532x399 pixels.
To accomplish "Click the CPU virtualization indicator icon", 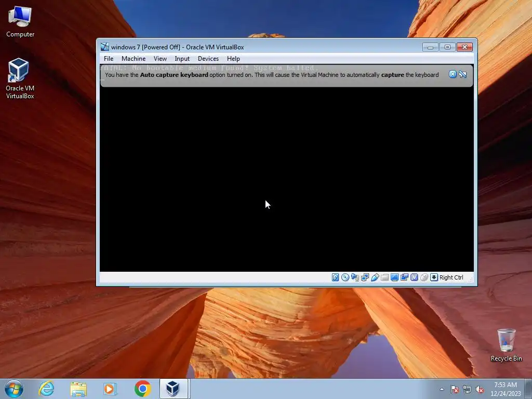I will click(x=414, y=277).
